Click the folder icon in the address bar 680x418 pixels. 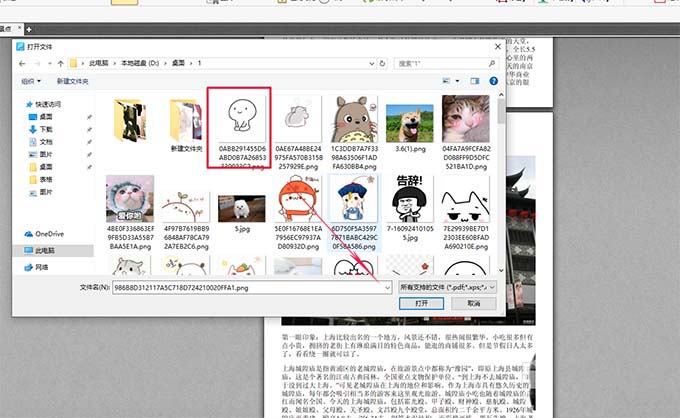coord(74,63)
